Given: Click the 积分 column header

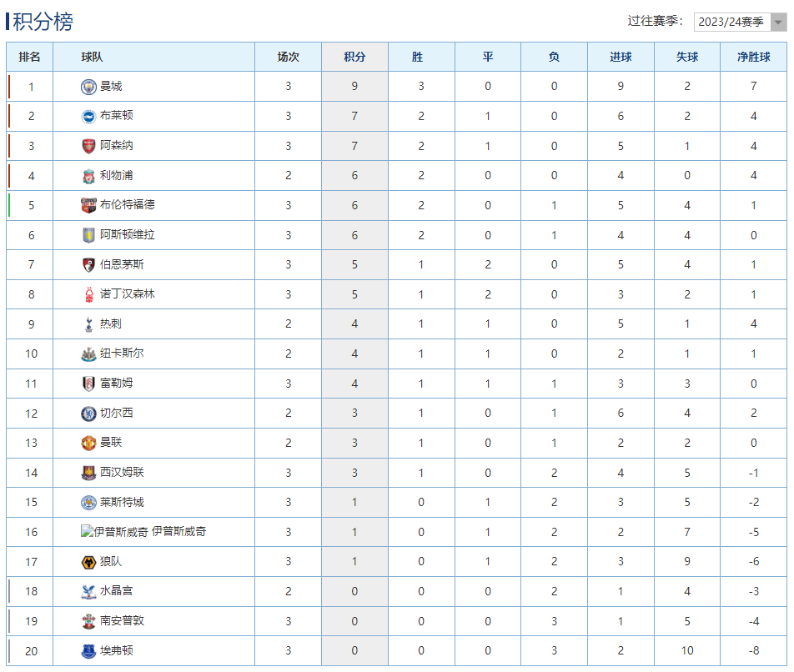Looking at the screenshot, I should [x=354, y=57].
